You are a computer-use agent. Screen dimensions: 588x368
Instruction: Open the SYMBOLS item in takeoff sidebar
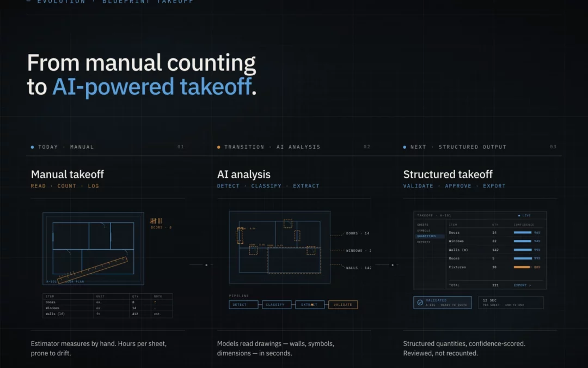tap(424, 231)
